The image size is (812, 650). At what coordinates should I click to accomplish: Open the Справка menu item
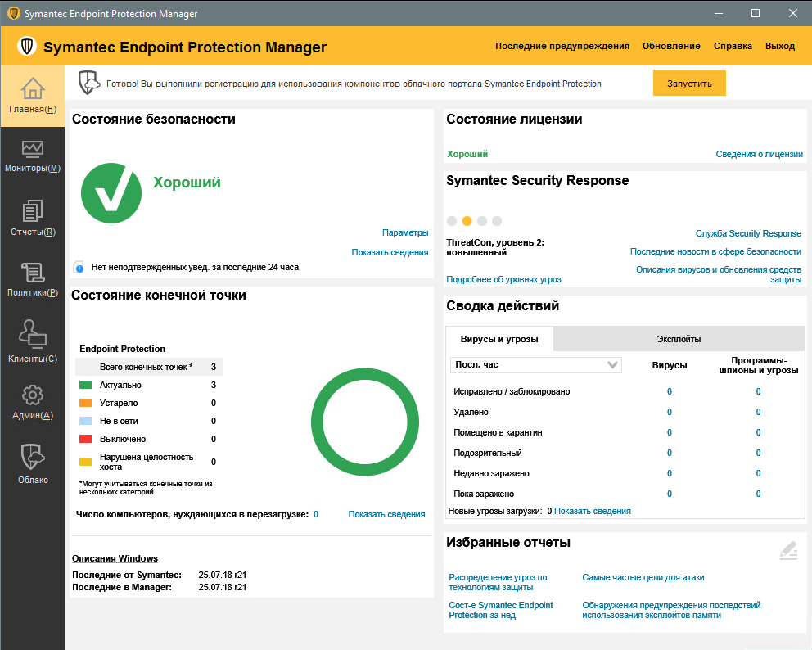[733, 46]
